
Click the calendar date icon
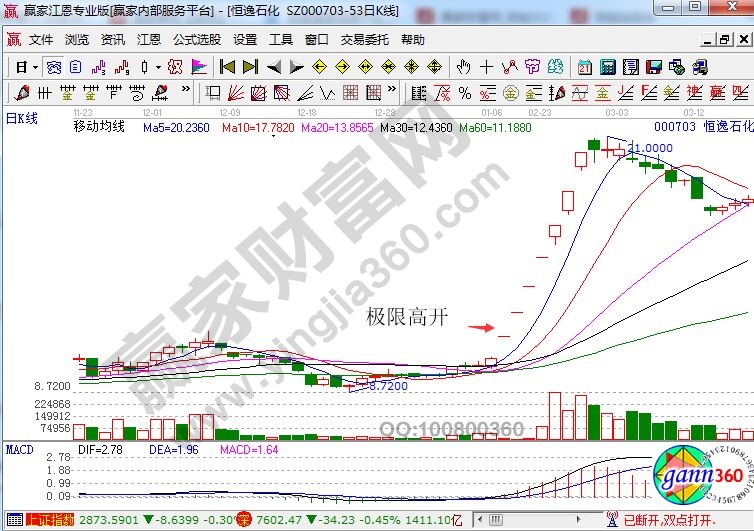tap(584, 67)
